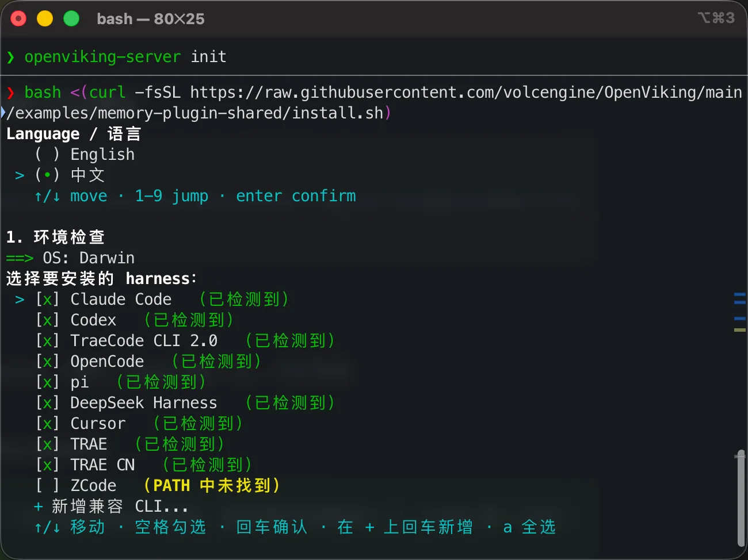Toggle the Codex checkbox
Screen dimensions: 748x560
click(x=47, y=320)
